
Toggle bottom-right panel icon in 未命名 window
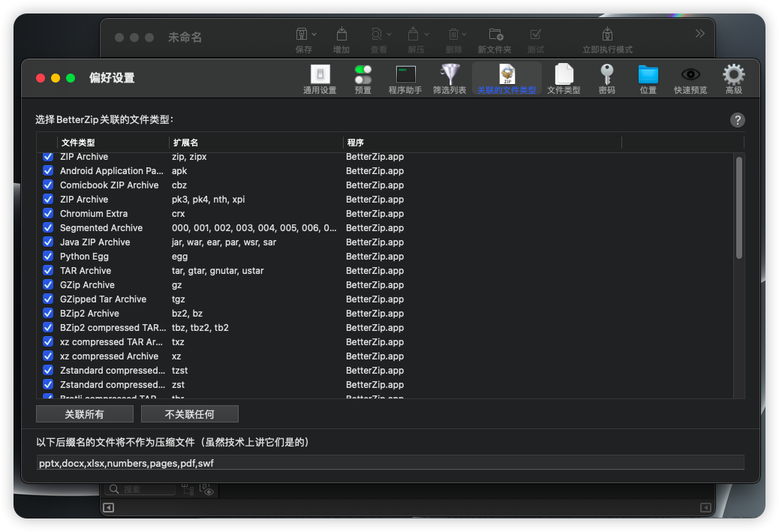click(x=705, y=507)
